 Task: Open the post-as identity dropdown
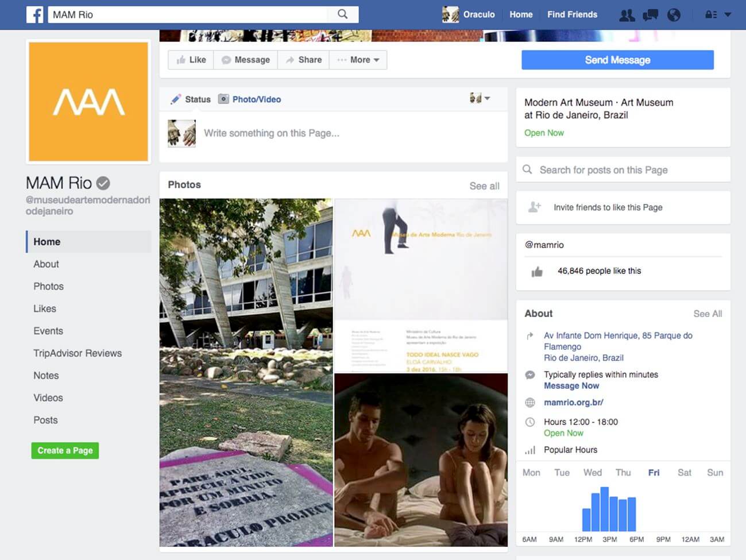pos(480,98)
